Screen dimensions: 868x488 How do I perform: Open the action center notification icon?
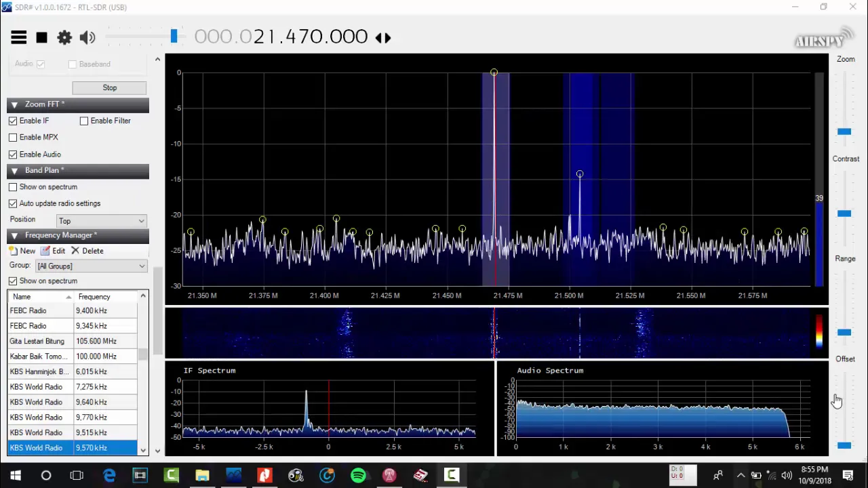(x=848, y=475)
